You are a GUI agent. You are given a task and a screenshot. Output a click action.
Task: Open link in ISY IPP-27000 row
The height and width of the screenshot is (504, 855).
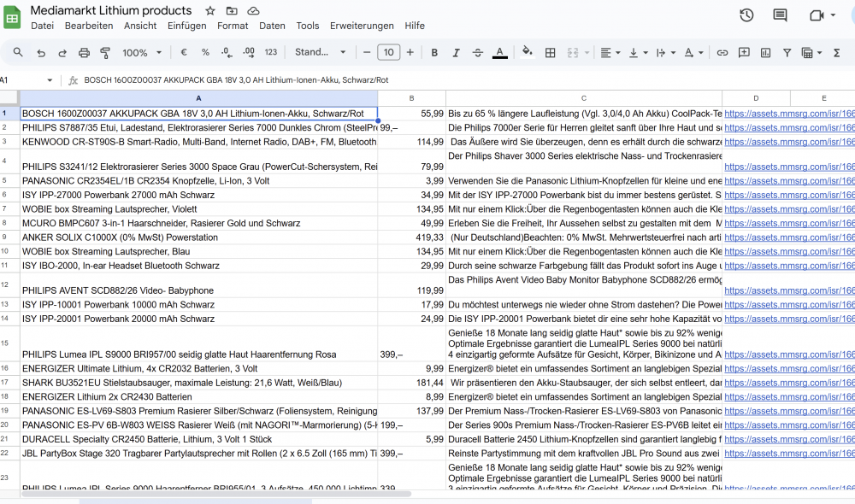tap(789, 195)
